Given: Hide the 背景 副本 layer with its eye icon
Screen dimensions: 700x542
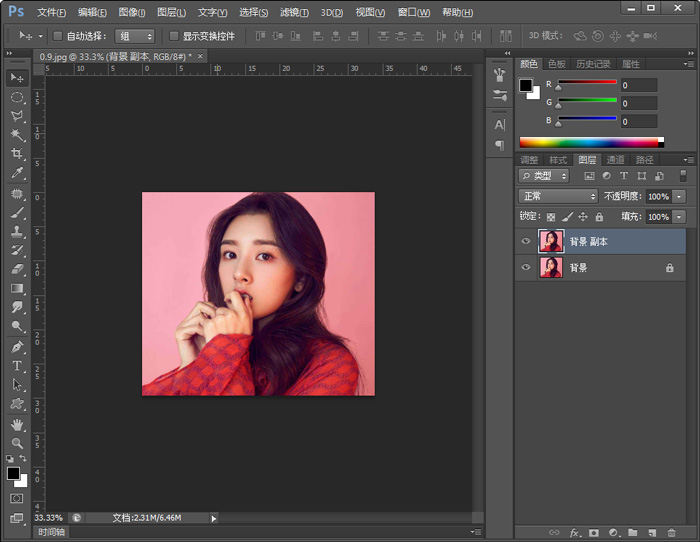Looking at the screenshot, I should pyautogui.click(x=526, y=241).
